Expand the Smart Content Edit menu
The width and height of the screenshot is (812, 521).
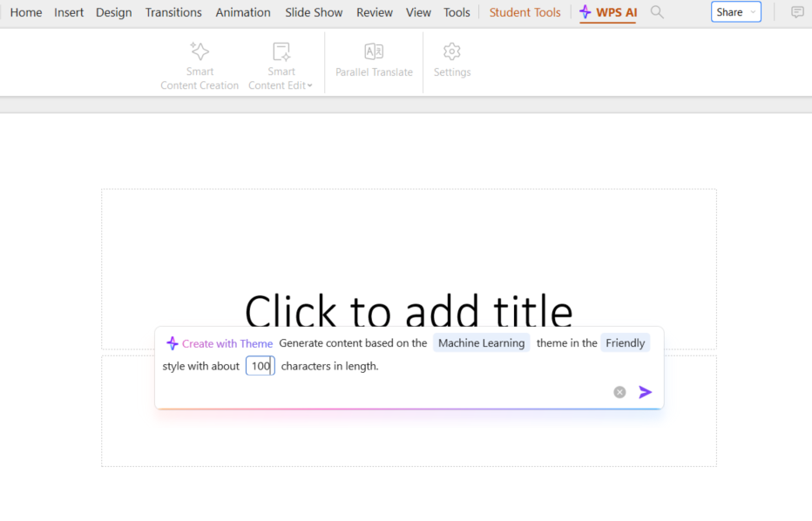281,65
